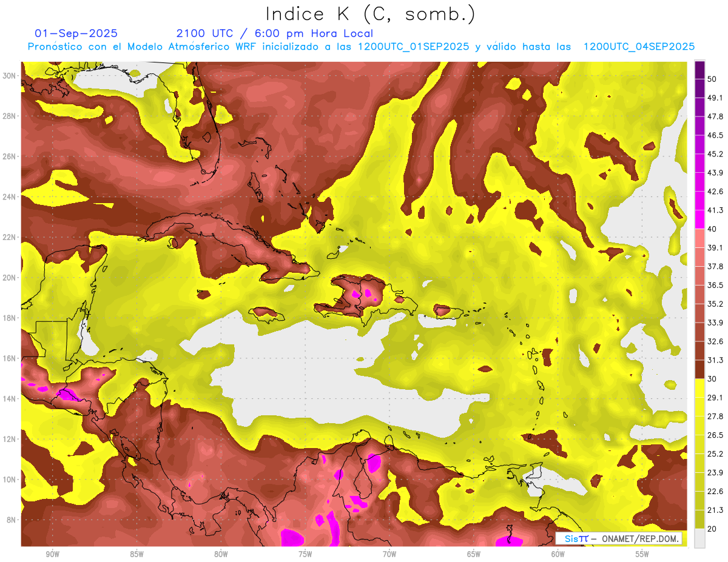Image resolution: width=728 pixels, height=562 pixels.
Task: Click the color bar value 36.5
Action: point(715,285)
